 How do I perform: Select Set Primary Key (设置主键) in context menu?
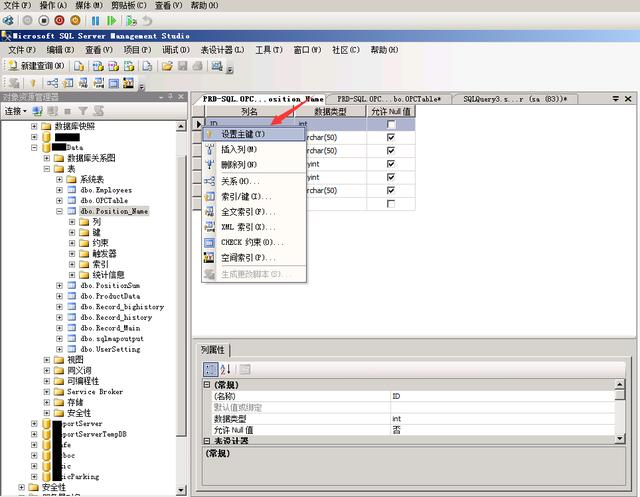click(243, 134)
